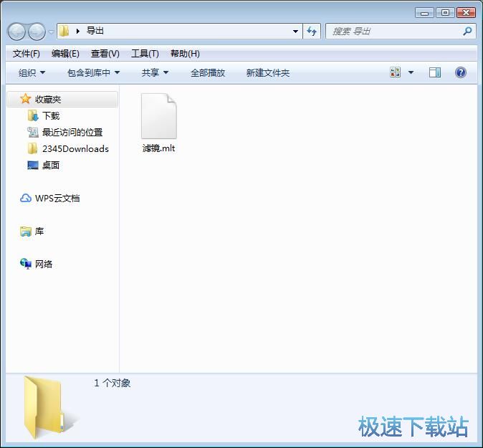Click the 导出 breadcrumb in address bar
The width and height of the screenshot is (483, 448).
(95, 31)
